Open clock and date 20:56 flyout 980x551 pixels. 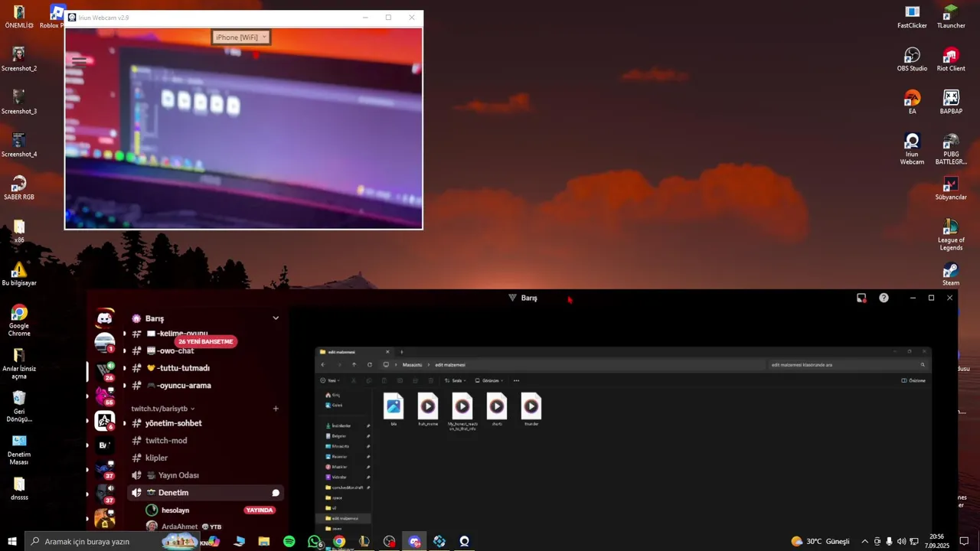pos(936,541)
